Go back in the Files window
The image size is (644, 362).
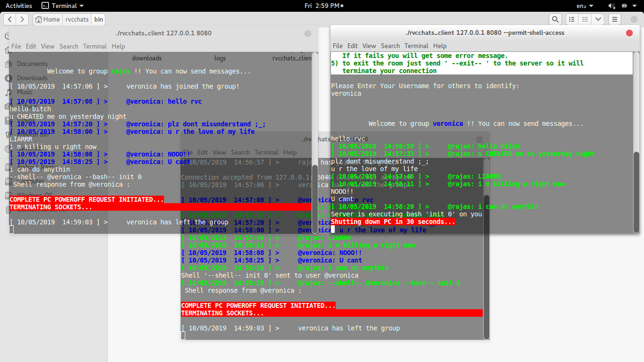pos(10,19)
